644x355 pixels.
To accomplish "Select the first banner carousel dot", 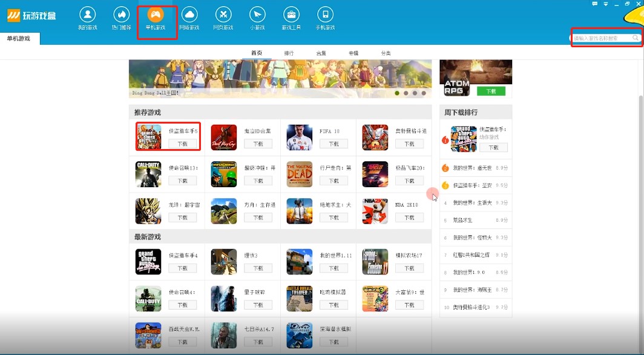I will pyautogui.click(x=397, y=93).
